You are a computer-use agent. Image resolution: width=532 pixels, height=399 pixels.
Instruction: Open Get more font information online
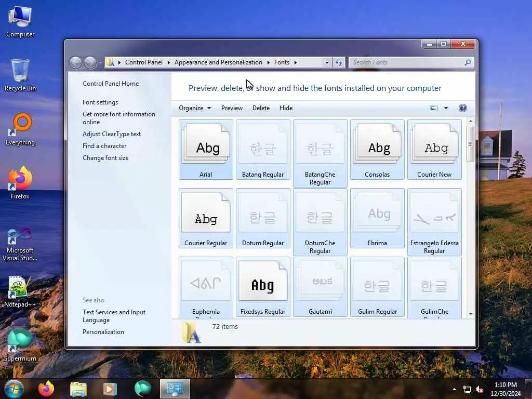click(x=119, y=118)
